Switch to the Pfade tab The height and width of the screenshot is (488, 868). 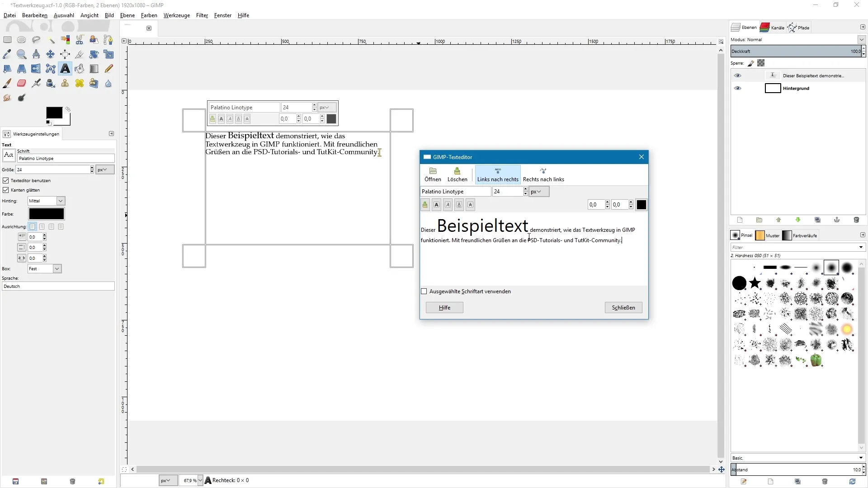pyautogui.click(x=799, y=28)
